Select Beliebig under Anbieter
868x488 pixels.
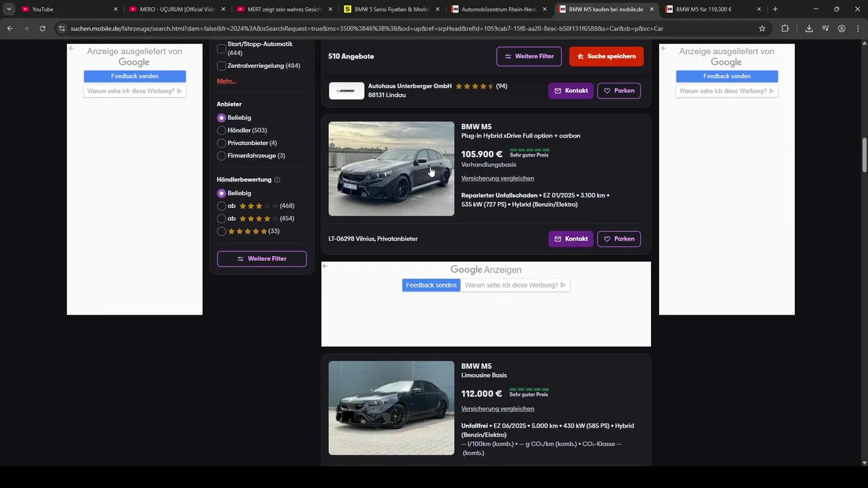(x=221, y=118)
